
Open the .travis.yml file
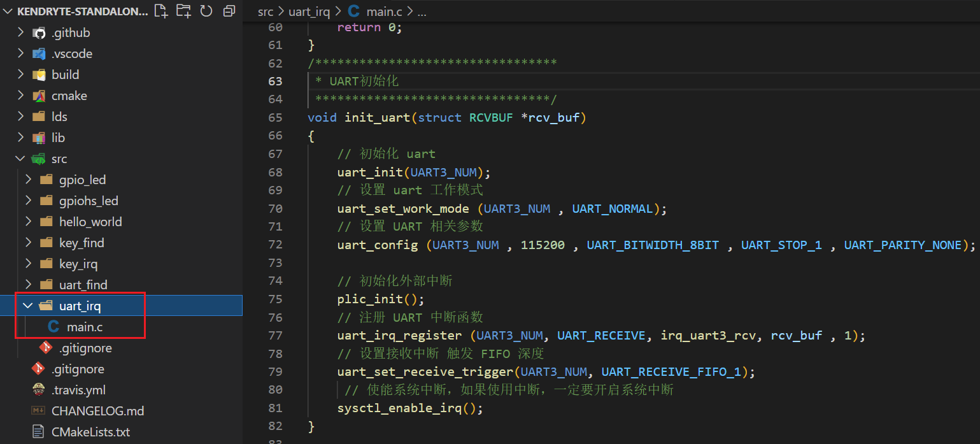78,390
